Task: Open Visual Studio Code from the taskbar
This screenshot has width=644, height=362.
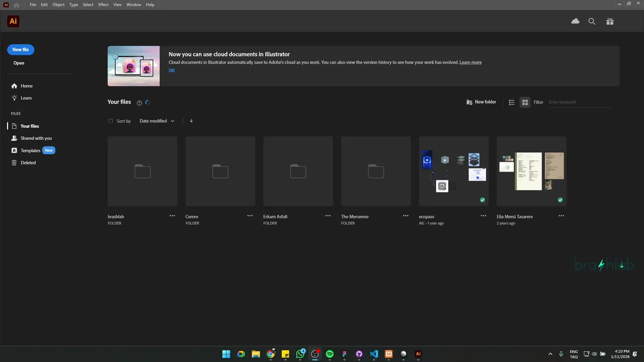Action: click(374, 354)
